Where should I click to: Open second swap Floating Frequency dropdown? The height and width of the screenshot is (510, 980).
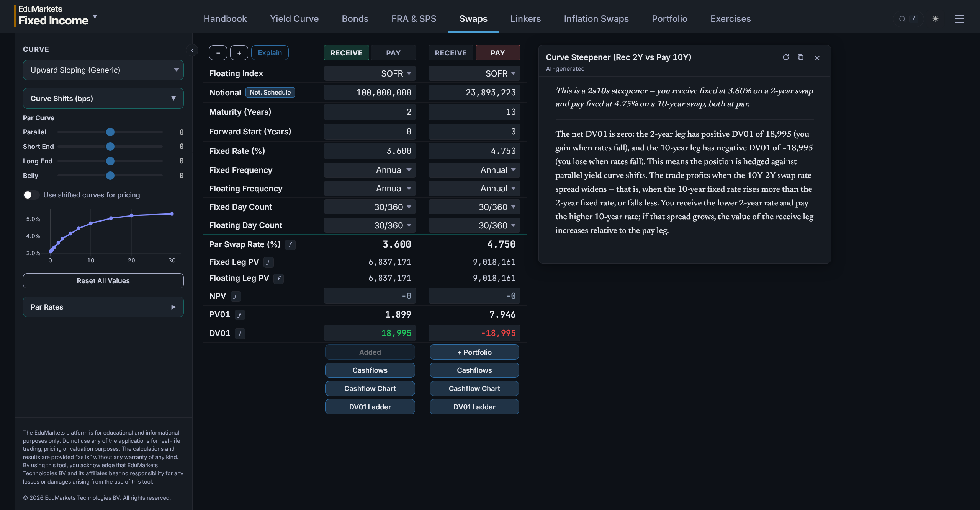[x=474, y=189]
